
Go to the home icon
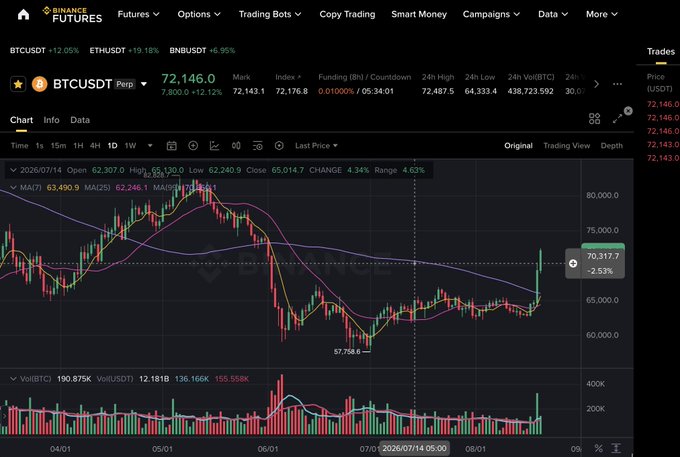click(x=23, y=14)
